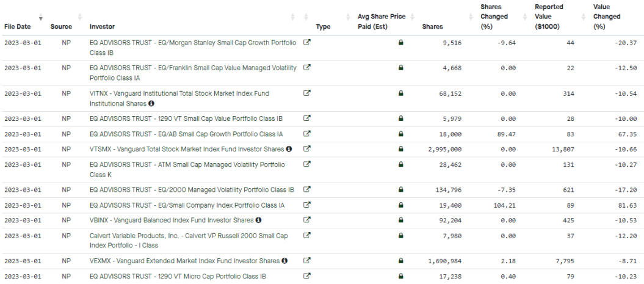This screenshot has height=284, width=644.
Task: Select value changed -20.37
Action: coord(627,43)
